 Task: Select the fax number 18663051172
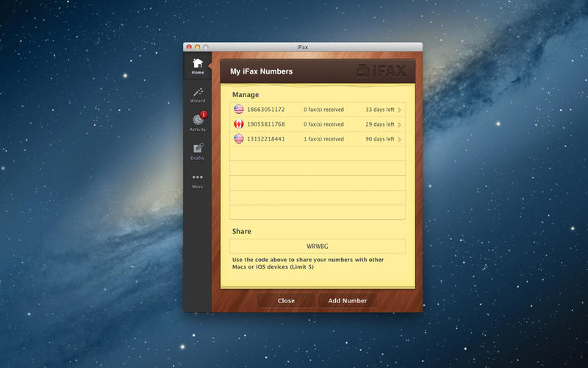[265, 110]
